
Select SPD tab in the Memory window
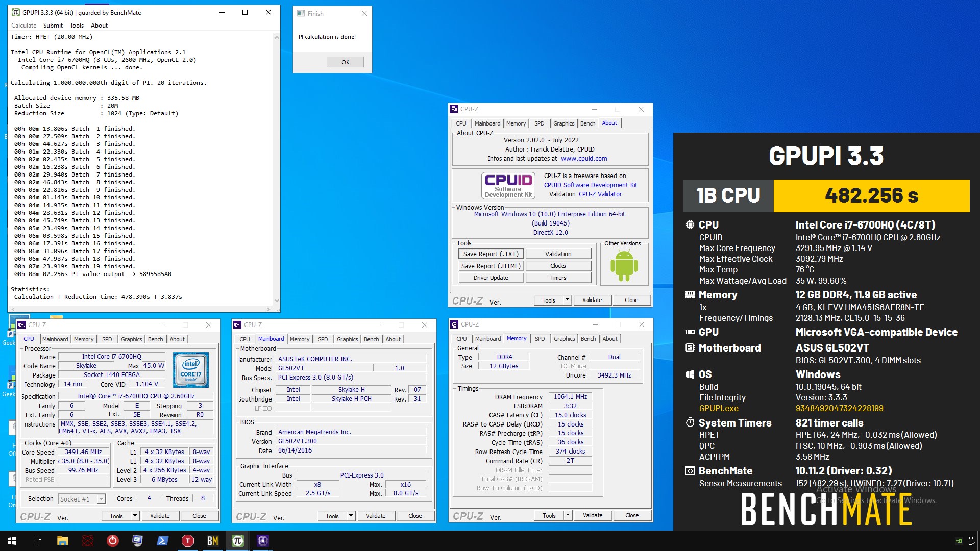540,339
